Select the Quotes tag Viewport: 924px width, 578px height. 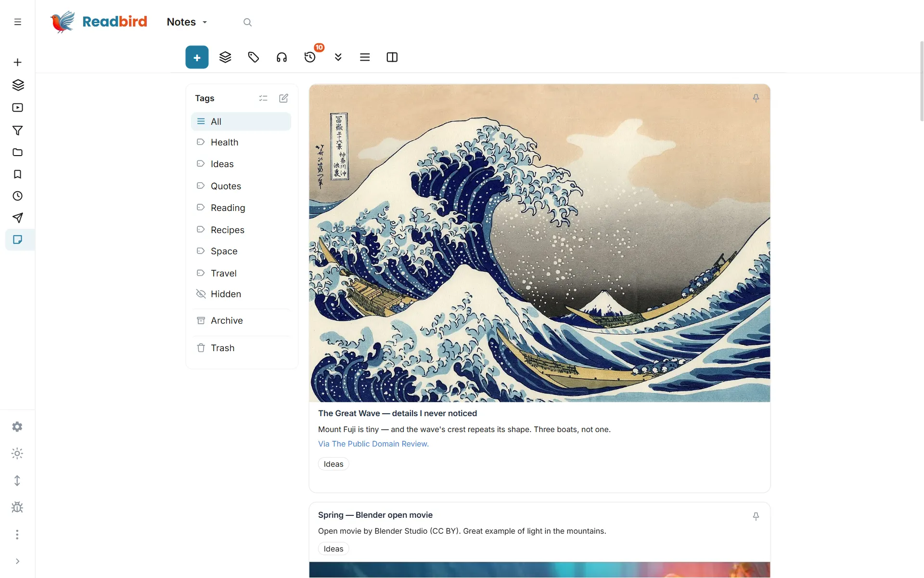pos(241,186)
